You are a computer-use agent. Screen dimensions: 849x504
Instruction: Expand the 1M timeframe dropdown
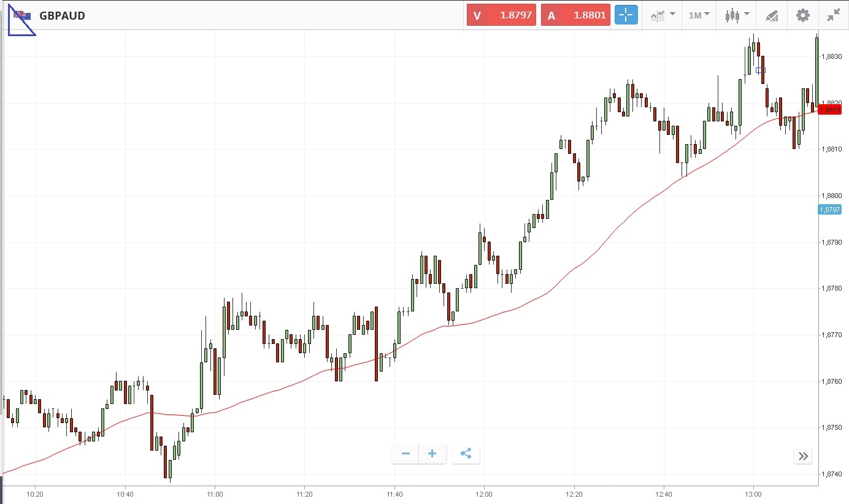click(x=699, y=15)
